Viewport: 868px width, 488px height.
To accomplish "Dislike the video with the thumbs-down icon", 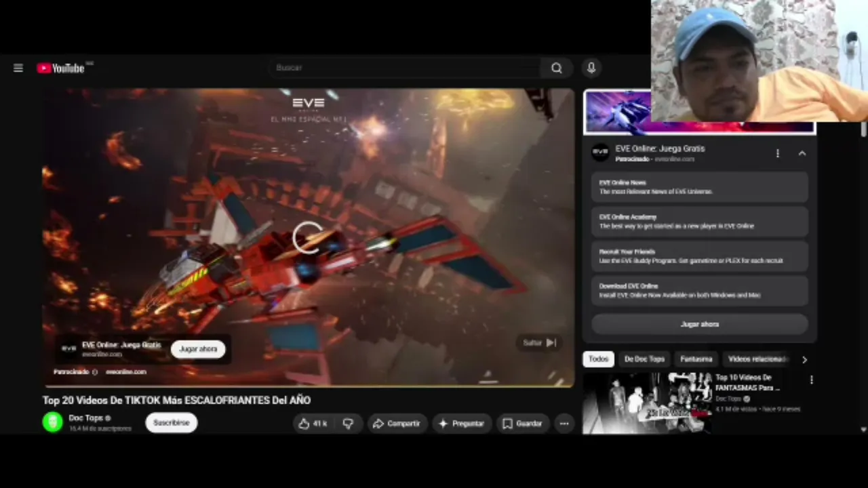I will point(348,424).
